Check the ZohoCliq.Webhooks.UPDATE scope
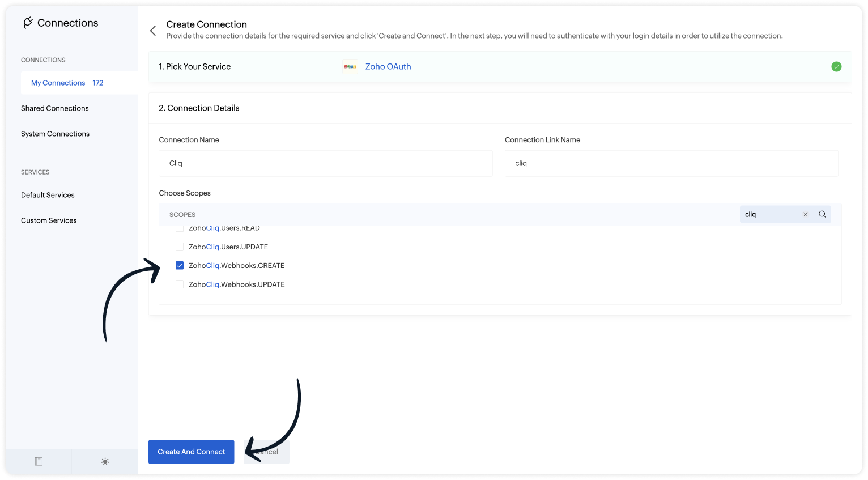This screenshot has height=480, width=868. coord(180,284)
